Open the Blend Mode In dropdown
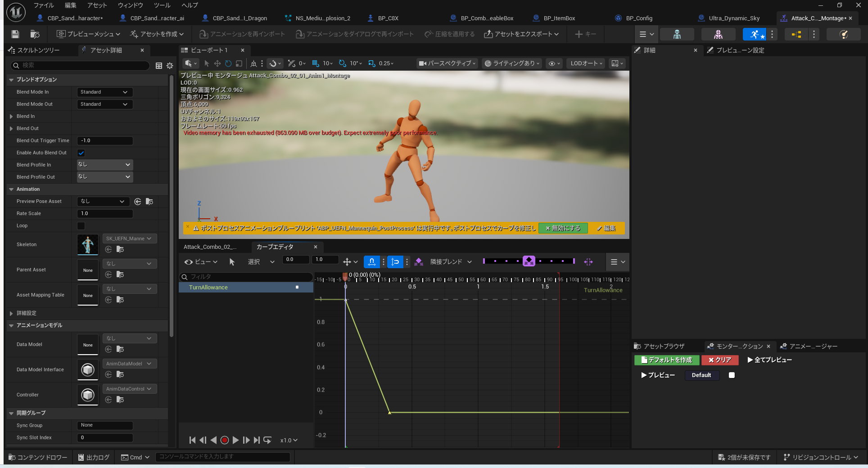 (x=104, y=92)
